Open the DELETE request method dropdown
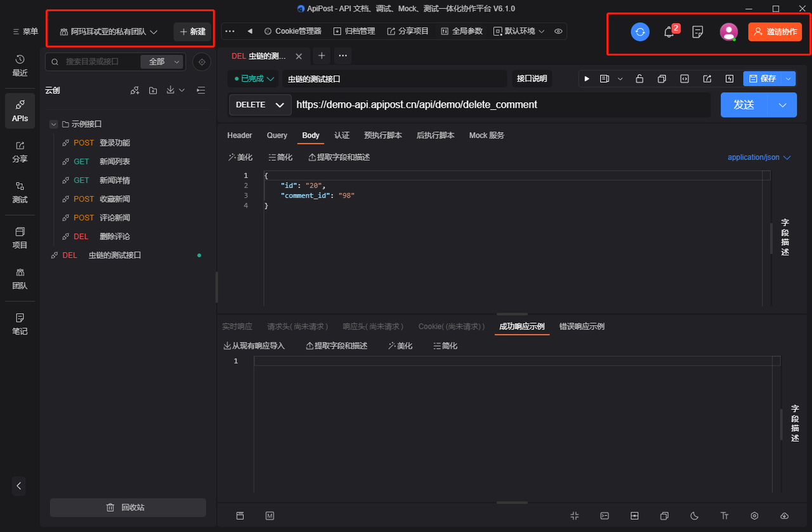Viewport: 812px width, 532px height. pyautogui.click(x=259, y=105)
